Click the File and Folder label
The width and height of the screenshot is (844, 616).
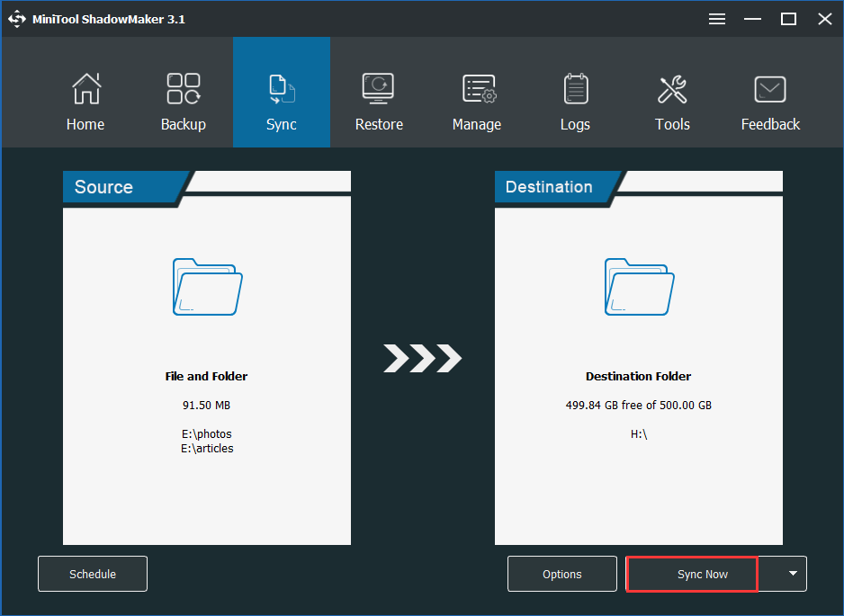207,376
